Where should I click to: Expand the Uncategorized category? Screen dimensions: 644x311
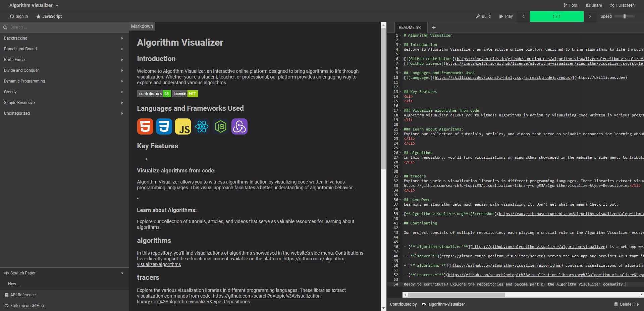point(64,113)
